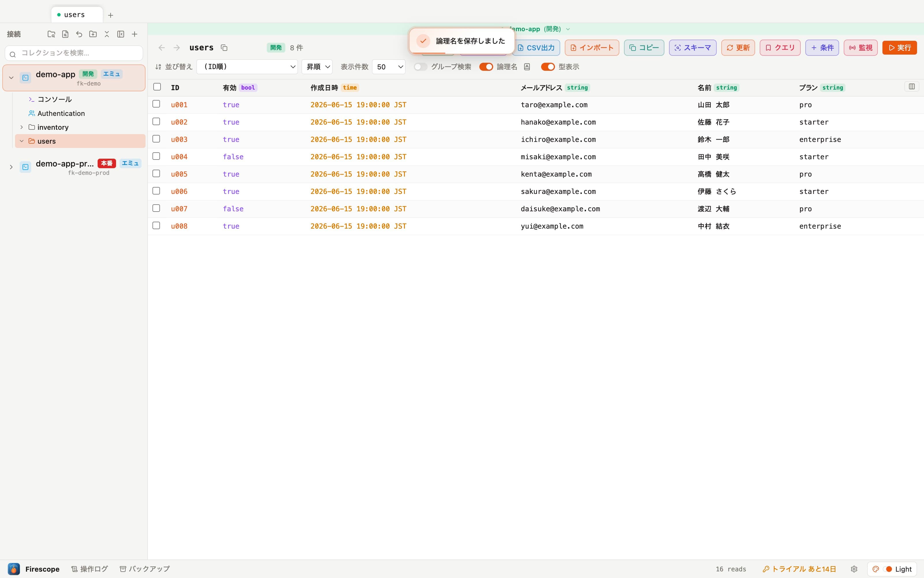Open the (ID順) sort field dropdown

tap(247, 67)
